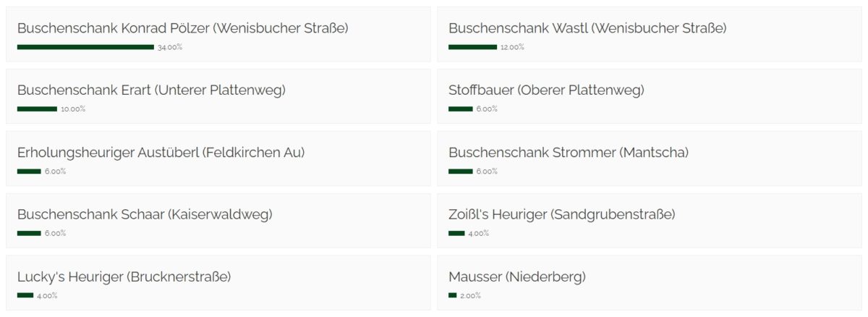Open Buschenschank Schaar (Kaiserwaldweg) entry
Image resolution: width=868 pixels, height=317 pixels.
pyautogui.click(x=218, y=221)
